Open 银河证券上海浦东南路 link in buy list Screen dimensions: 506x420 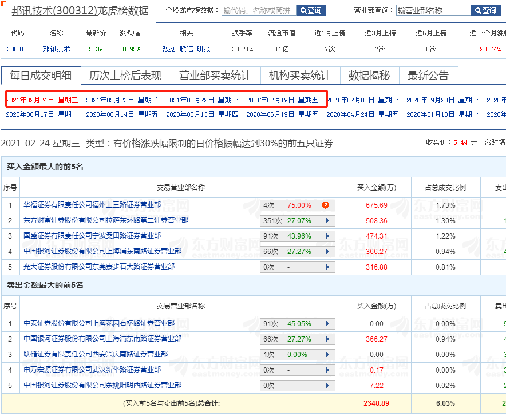point(102,251)
